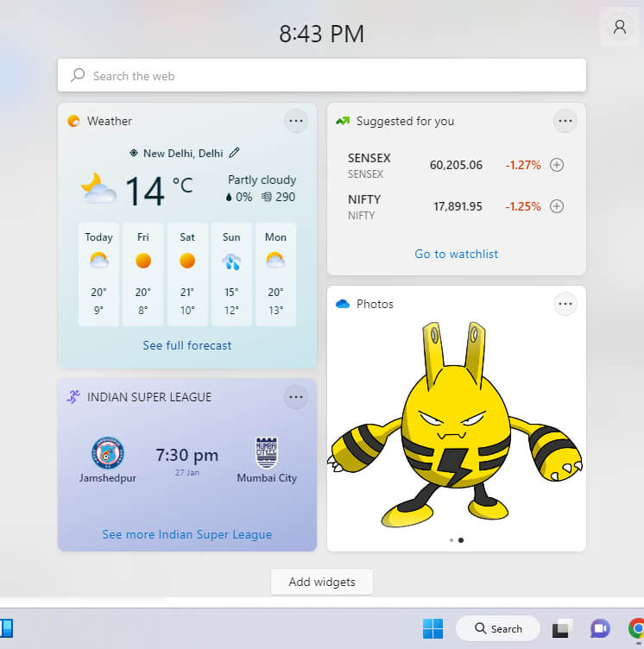The image size is (644, 649).
Task: Click the SENSEX value 60,205.06
Action: [x=456, y=165]
